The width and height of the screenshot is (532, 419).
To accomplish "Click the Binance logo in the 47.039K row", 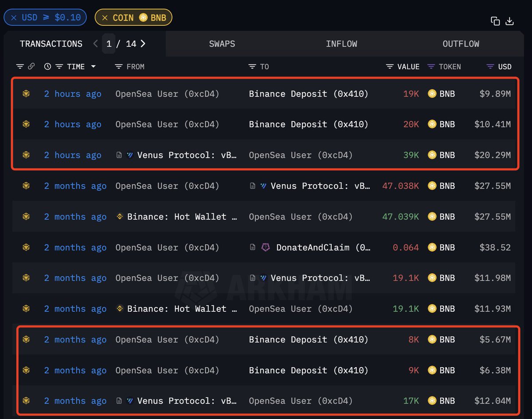I will click(120, 217).
